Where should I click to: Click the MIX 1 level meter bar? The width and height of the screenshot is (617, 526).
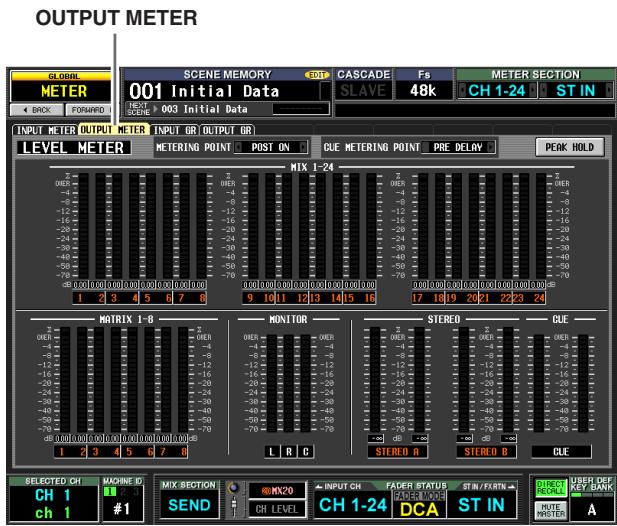point(83,225)
